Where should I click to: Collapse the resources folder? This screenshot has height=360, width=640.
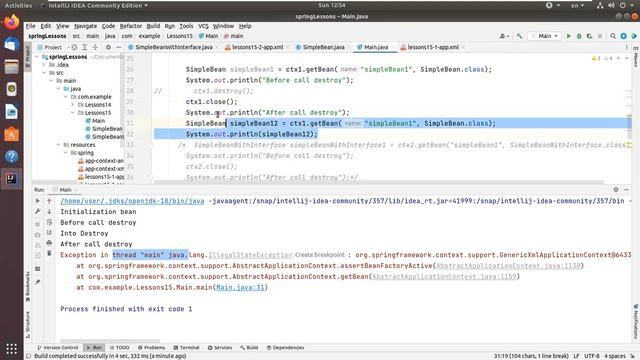tap(58, 145)
